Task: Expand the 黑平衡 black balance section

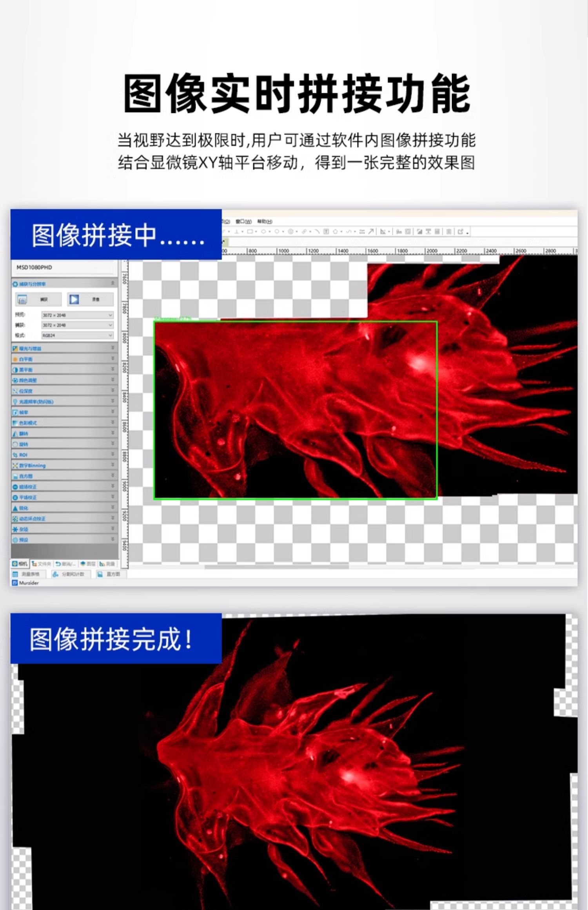Action: (x=64, y=370)
